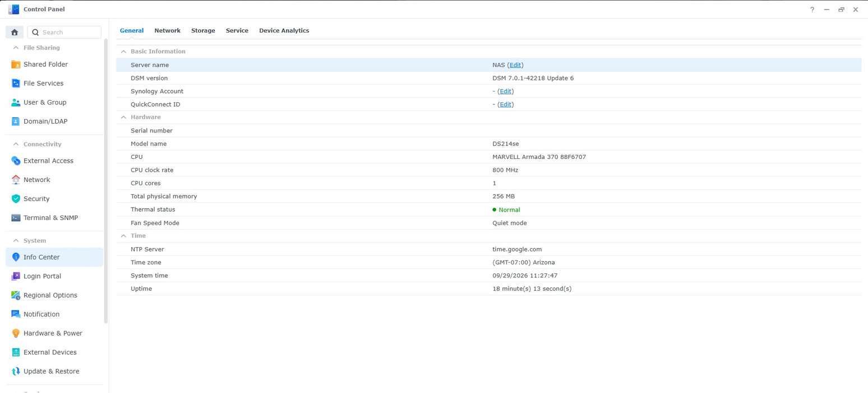868x393 pixels.
Task: Open File Services icon
Action: tap(16, 84)
